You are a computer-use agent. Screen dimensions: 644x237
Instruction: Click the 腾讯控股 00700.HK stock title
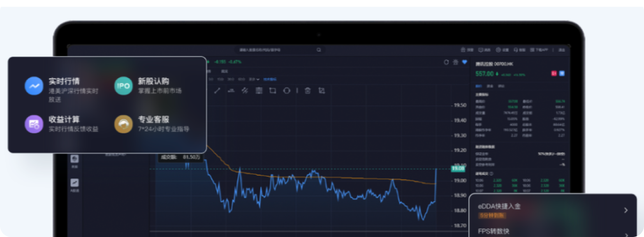pos(494,64)
